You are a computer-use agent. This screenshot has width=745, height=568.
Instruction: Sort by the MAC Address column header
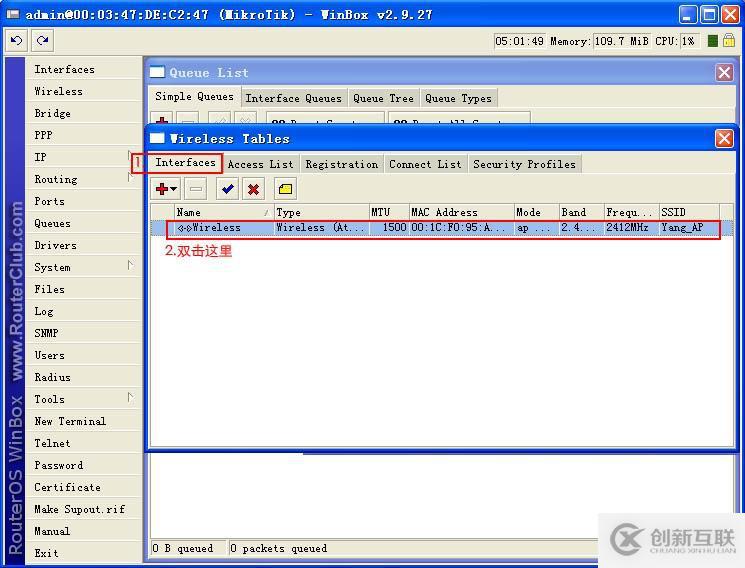pyautogui.click(x=462, y=212)
